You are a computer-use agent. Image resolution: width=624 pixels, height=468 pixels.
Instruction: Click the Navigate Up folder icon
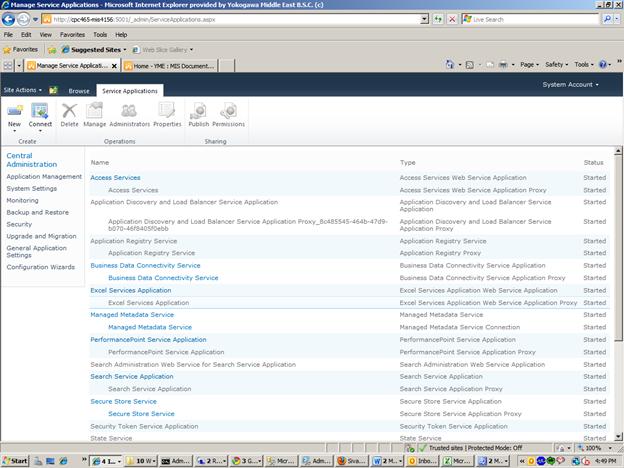tap(53, 90)
